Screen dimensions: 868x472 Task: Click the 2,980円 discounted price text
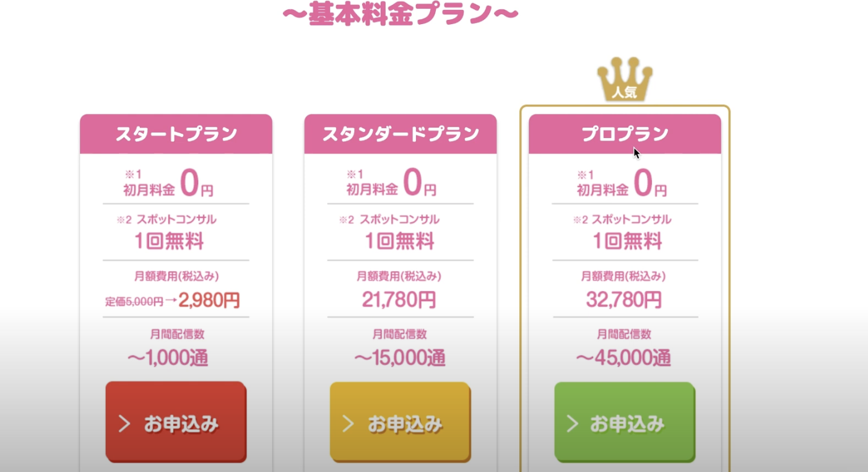click(x=209, y=301)
